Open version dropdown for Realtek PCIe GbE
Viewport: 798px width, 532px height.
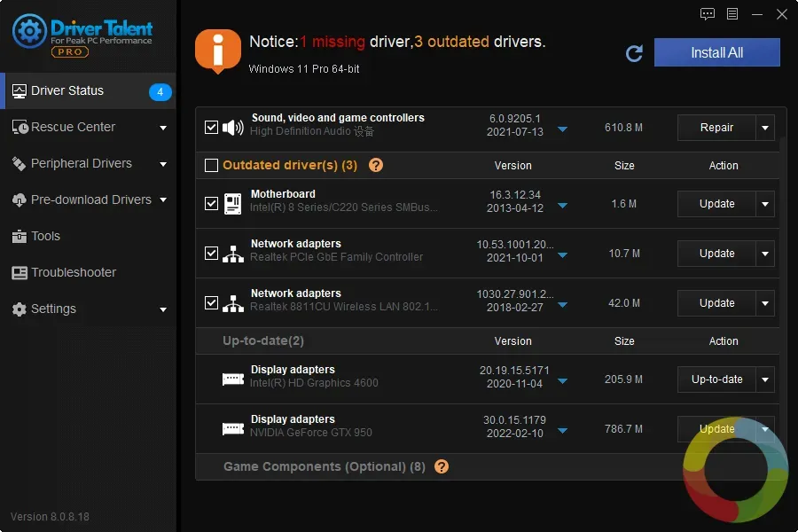[562, 255]
